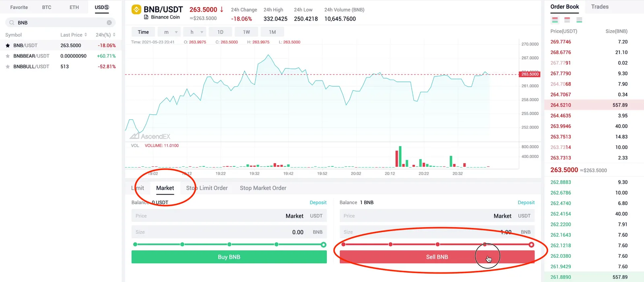Click the buy Price Market field
The height and width of the screenshot is (282, 644).
[229, 216]
